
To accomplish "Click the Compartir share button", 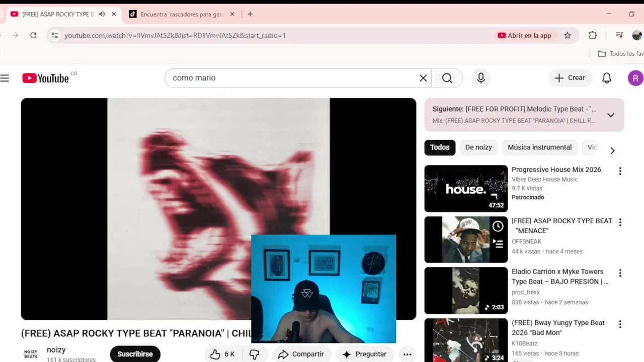I will (x=301, y=354).
